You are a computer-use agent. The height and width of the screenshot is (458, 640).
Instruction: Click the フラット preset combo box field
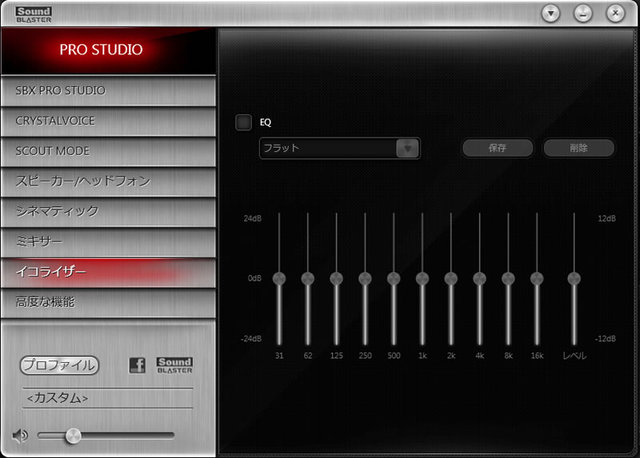pyautogui.click(x=340, y=148)
